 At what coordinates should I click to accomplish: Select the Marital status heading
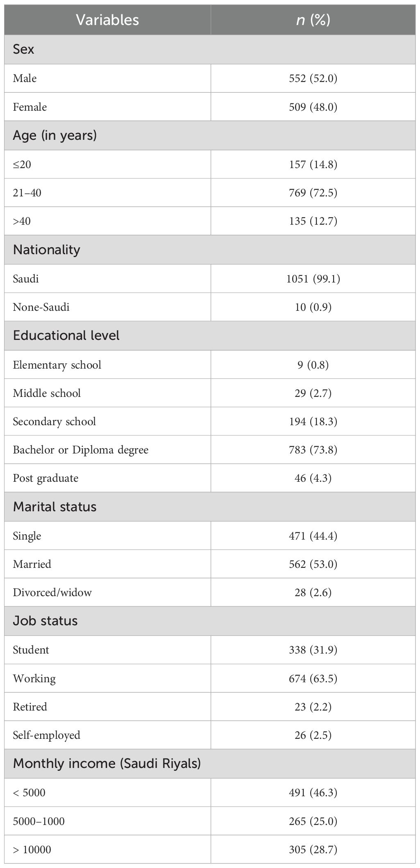coord(55,507)
